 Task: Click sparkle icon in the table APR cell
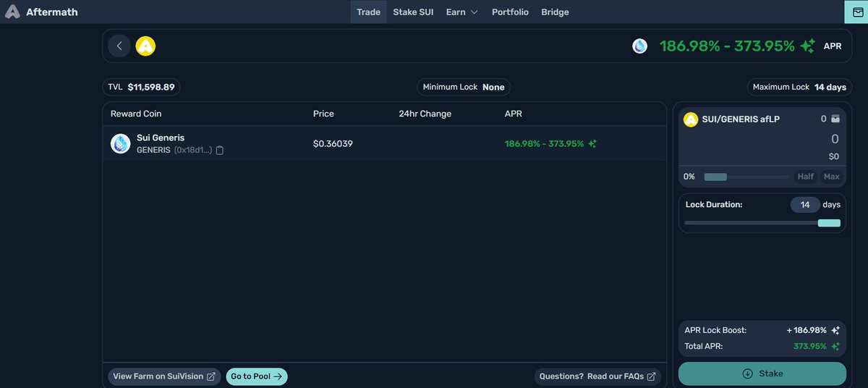[x=592, y=143]
